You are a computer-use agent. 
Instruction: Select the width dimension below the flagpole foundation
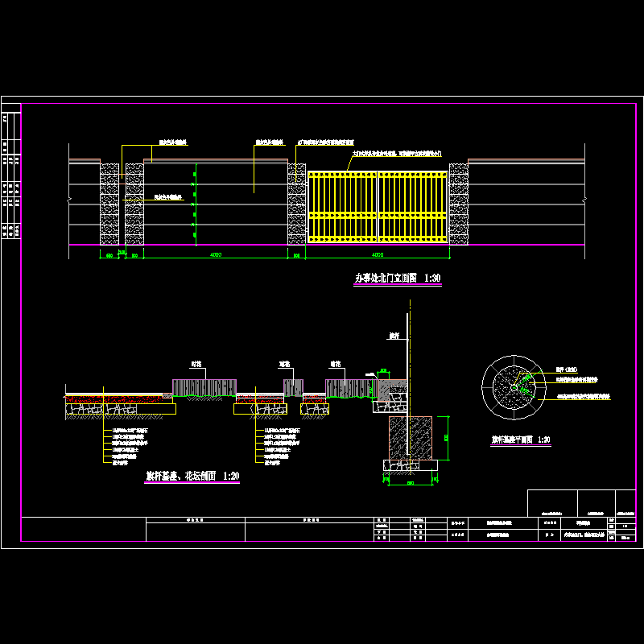[x=411, y=483]
